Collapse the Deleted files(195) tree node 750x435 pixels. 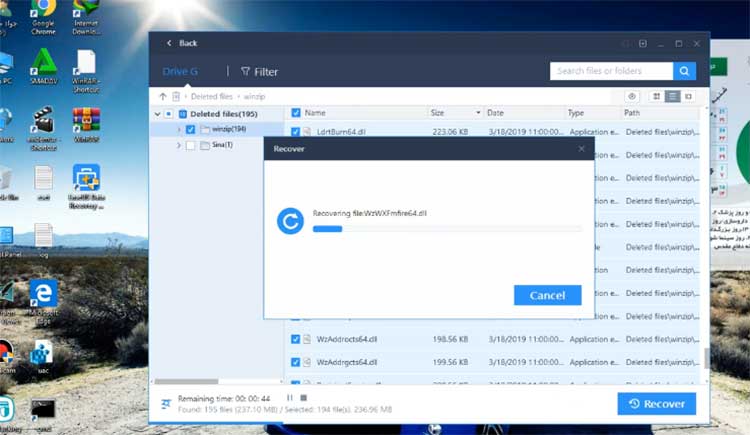coord(156,114)
